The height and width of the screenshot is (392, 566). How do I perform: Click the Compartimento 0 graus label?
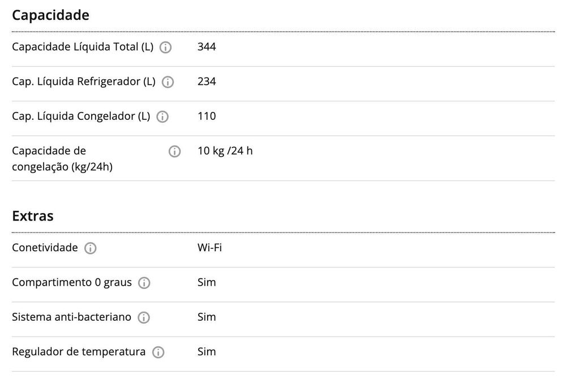point(72,282)
